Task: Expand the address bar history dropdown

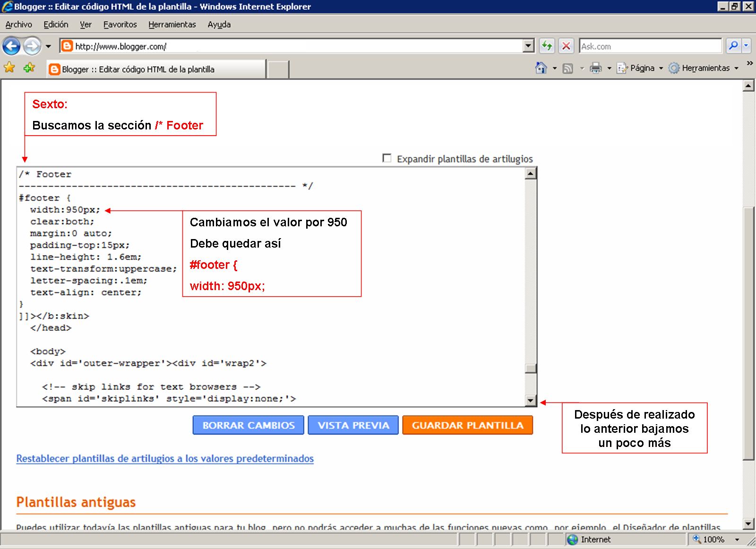Action: 529,46
